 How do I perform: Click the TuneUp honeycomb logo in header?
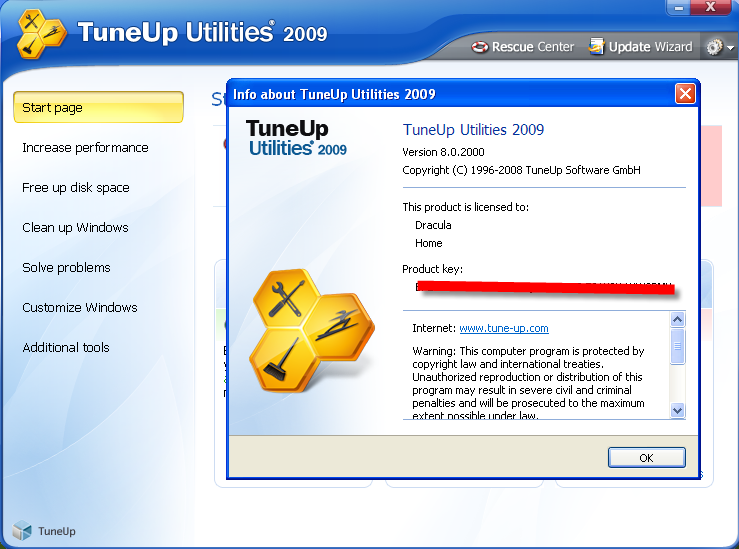pos(41,34)
